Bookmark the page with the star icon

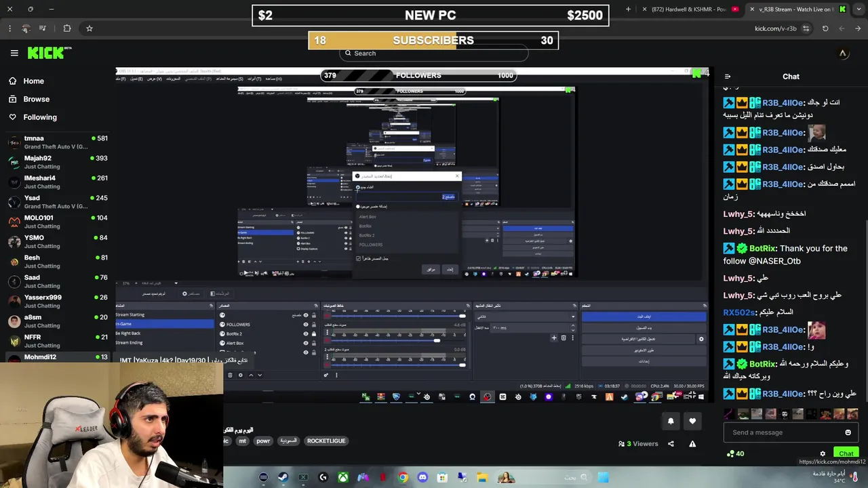point(89,28)
